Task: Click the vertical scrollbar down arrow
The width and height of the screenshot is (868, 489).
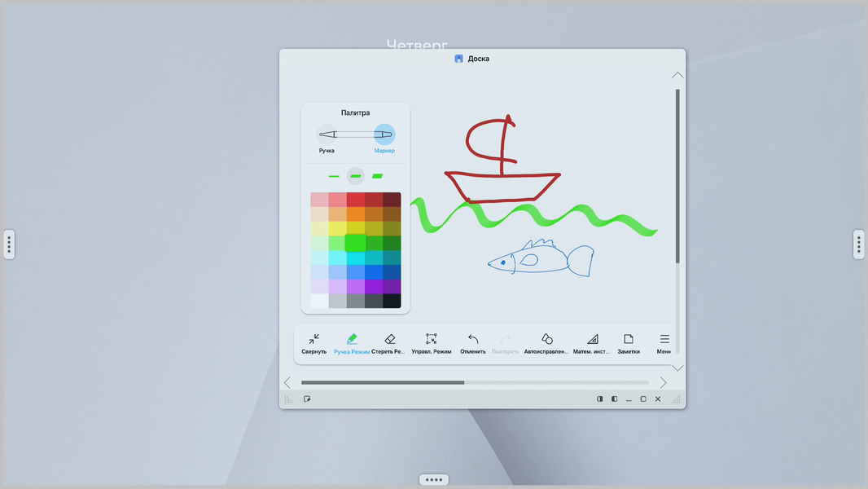Action: [677, 368]
